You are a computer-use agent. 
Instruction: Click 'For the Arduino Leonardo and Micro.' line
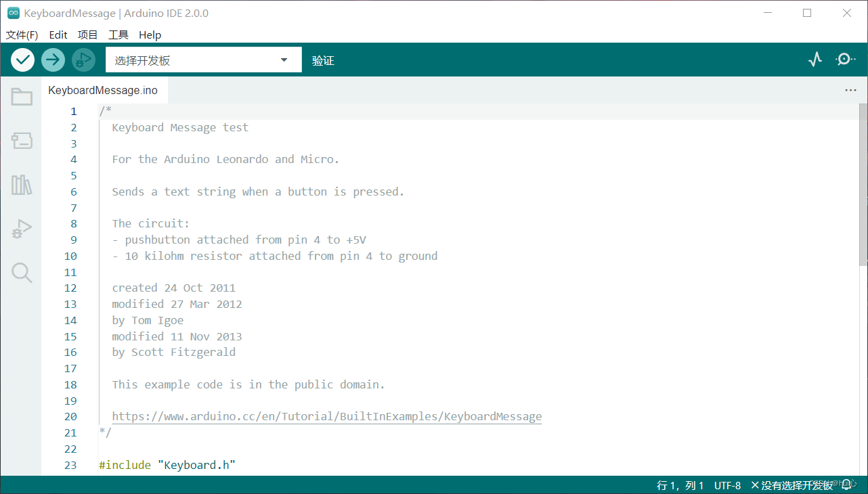[x=225, y=160]
